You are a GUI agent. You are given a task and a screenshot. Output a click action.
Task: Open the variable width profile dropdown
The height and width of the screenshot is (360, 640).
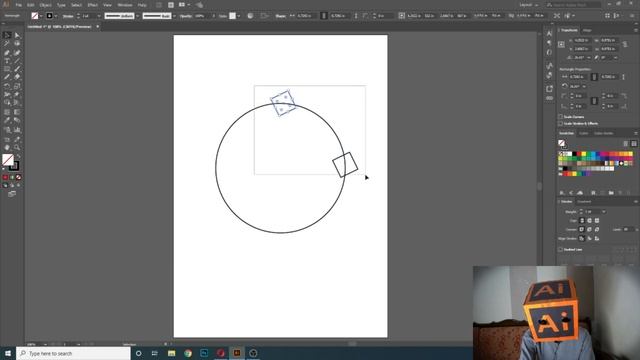point(137,16)
